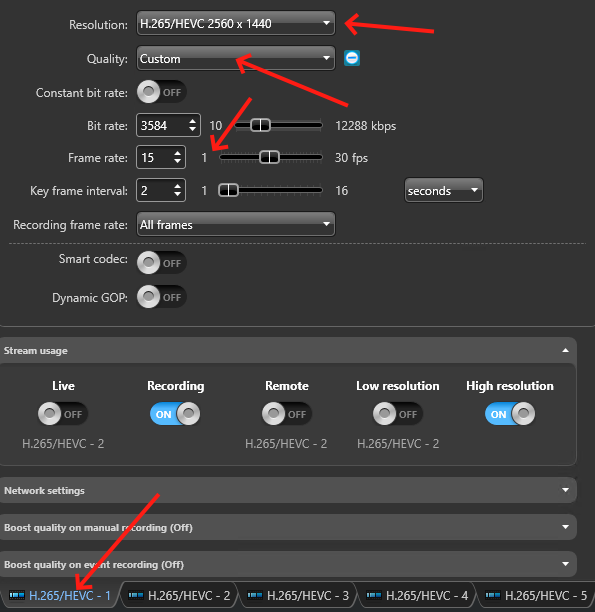Increase bit rate using the up arrow
Screen dimensions: 595x612
[x=192, y=121]
